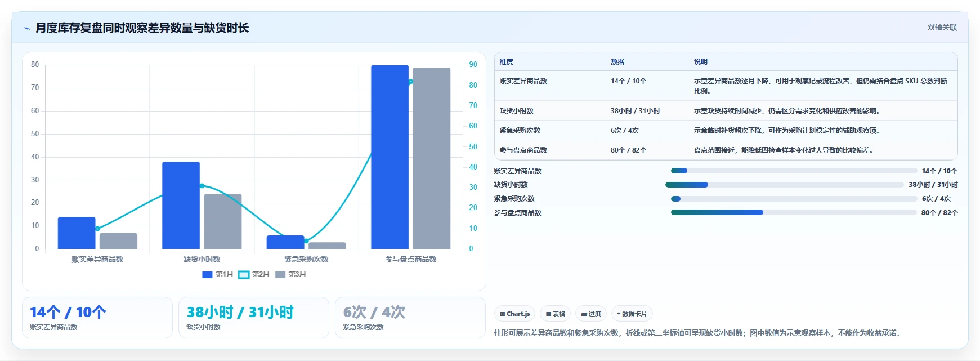The height and width of the screenshot is (361, 980).
Task: Click the dashboard title 月度库存复盘同时观察差异数量与缺货时长
Action: tap(142, 28)
